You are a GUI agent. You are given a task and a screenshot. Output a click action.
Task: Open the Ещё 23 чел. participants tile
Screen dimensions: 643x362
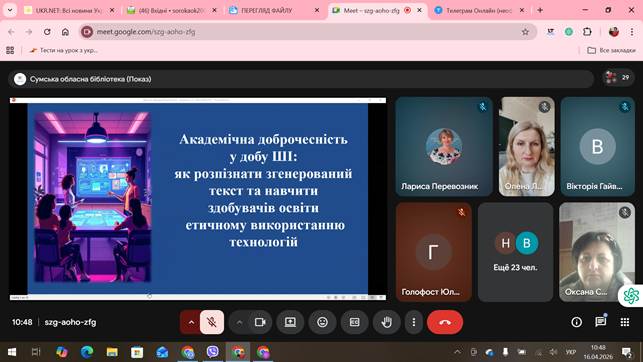tap(515, 252)
